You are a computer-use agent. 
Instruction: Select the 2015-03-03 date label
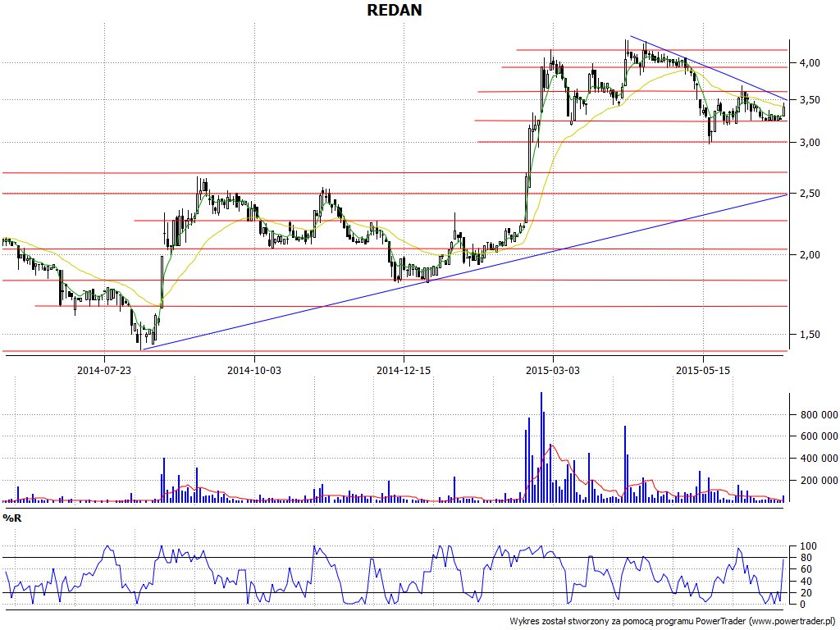[x=553, y=370]
